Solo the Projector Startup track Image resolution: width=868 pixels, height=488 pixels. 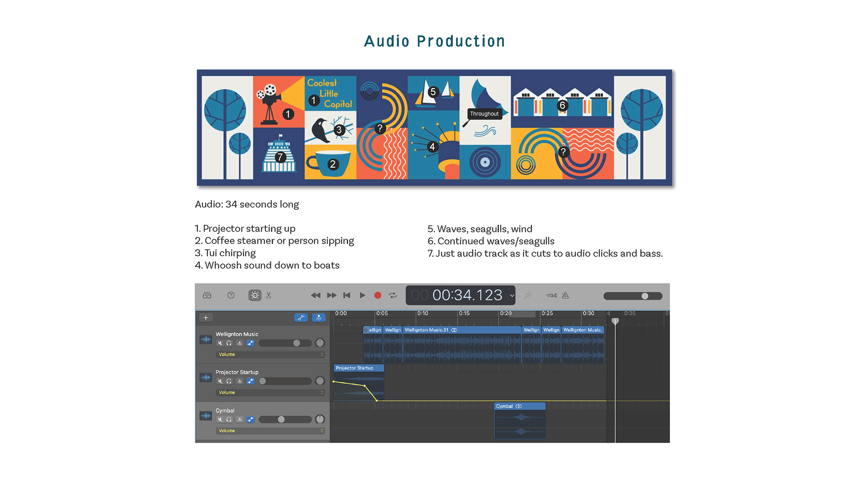[x=229, y=381]
